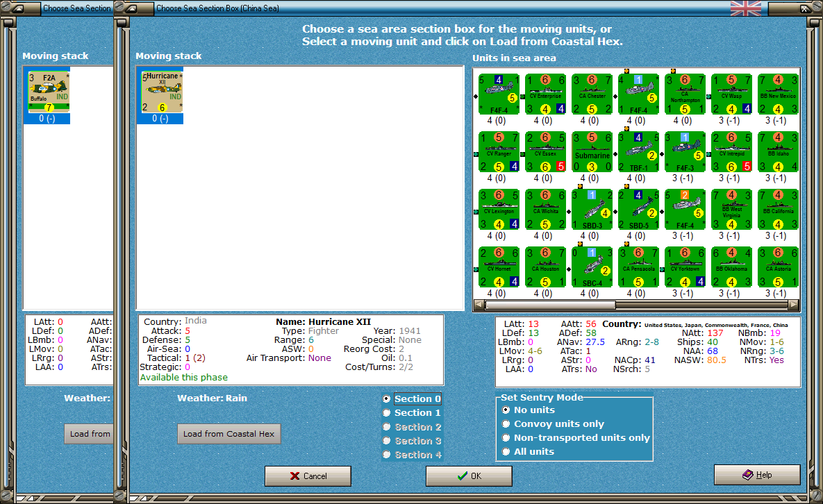
Task: Select the Section 2 radio option
Action: 413,427
